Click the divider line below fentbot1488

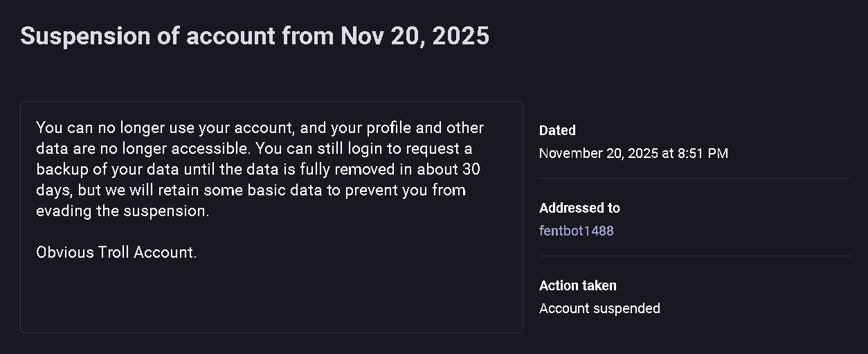pyautogui.click(x=694, y=256)
